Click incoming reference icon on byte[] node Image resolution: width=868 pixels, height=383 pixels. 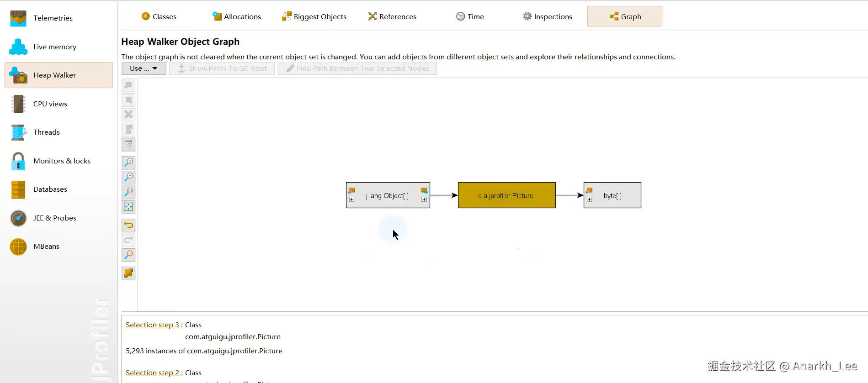pos(589,191)
